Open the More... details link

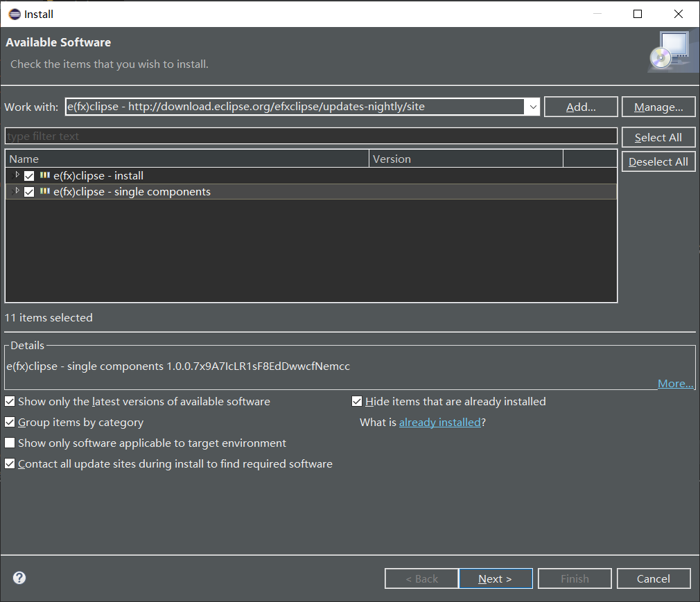(x=676, y=384)
